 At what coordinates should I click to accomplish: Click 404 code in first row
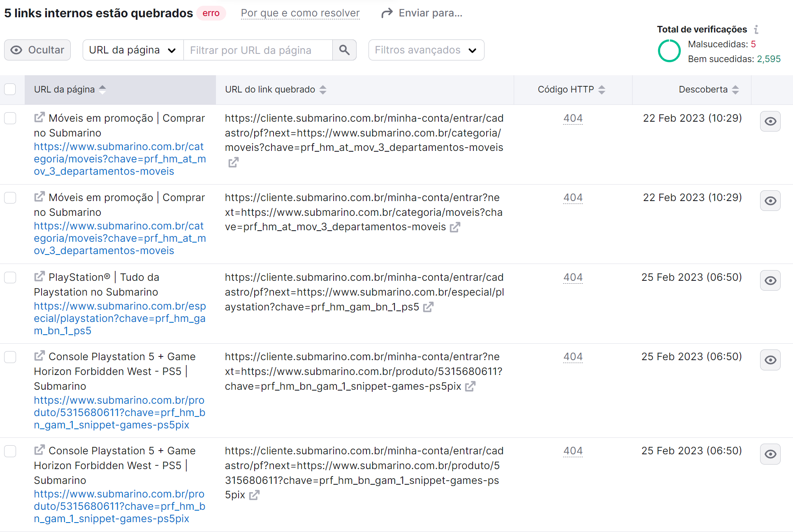tap(573, 118)
